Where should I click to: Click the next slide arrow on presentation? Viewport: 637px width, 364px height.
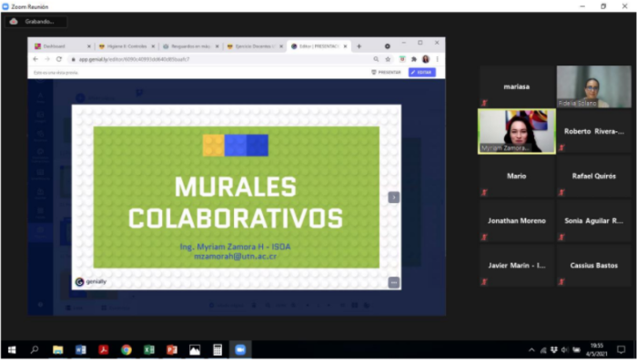click(394, 197)
